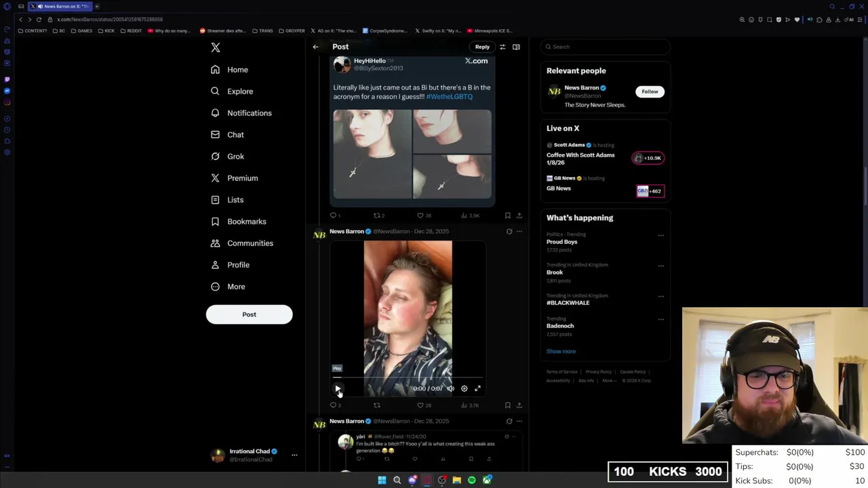Open taskbar Search magnifier icon
This screenshot has height=488, width=868.
coord(397,480)
